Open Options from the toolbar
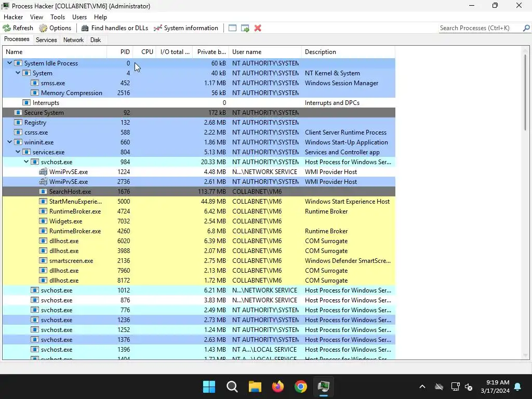532x399 pixels. 55,28
